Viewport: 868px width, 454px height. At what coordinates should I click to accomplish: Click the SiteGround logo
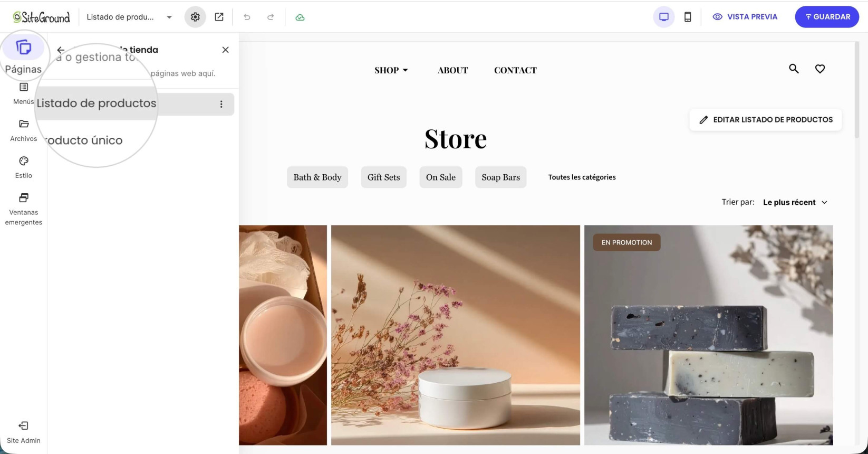(42, 17)
